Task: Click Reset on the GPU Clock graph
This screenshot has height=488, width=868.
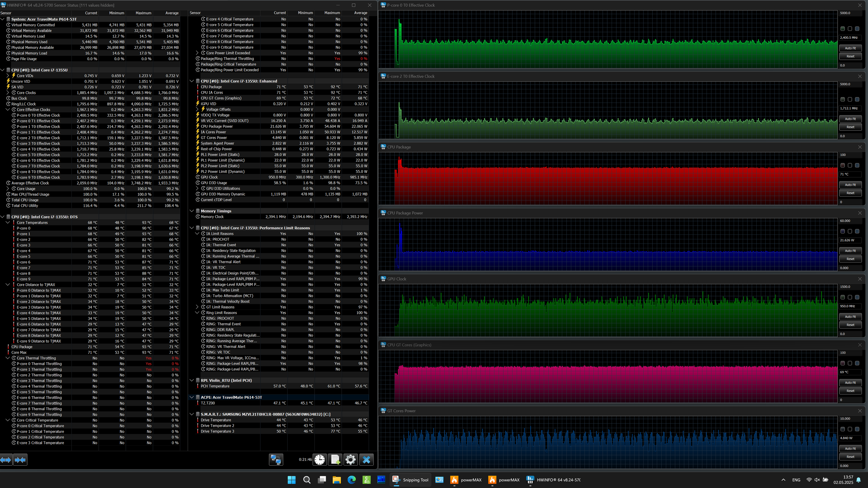Action: [x=850, y=325]
